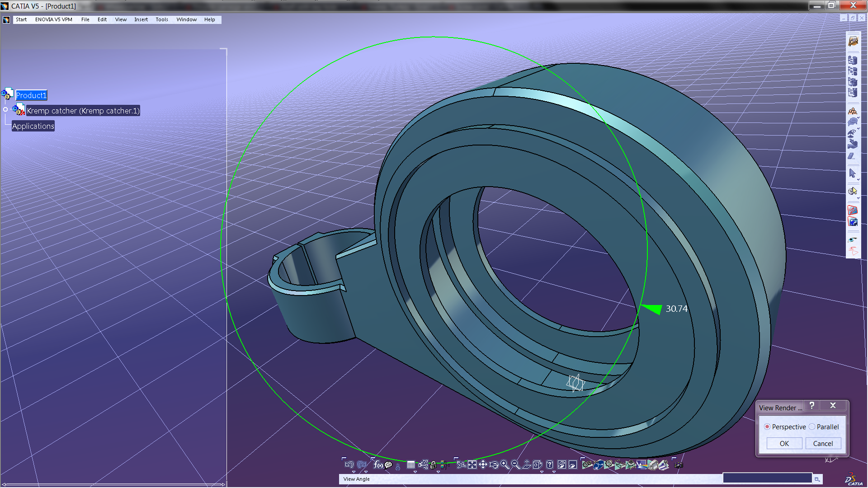Click the Redo arrow icon
The image size is (868, 488).
pos(362,465)
